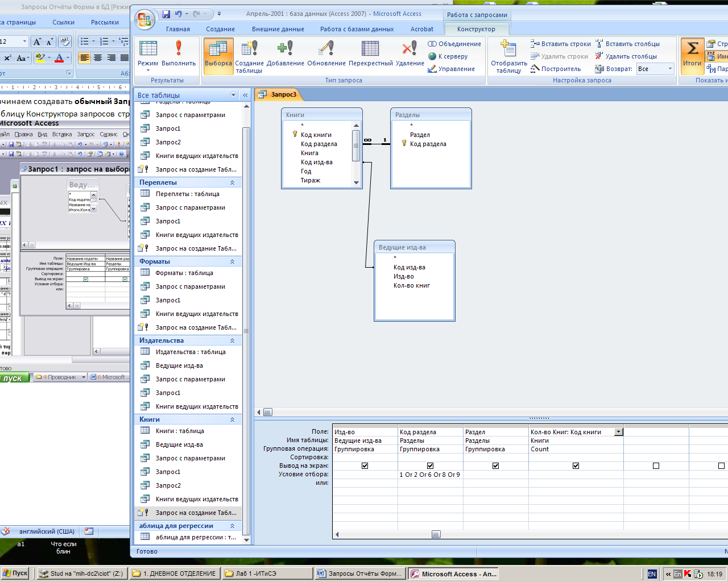Click the Office button in Access
The height and width of the screenshot is (582, 728).
tap(144, 19)
